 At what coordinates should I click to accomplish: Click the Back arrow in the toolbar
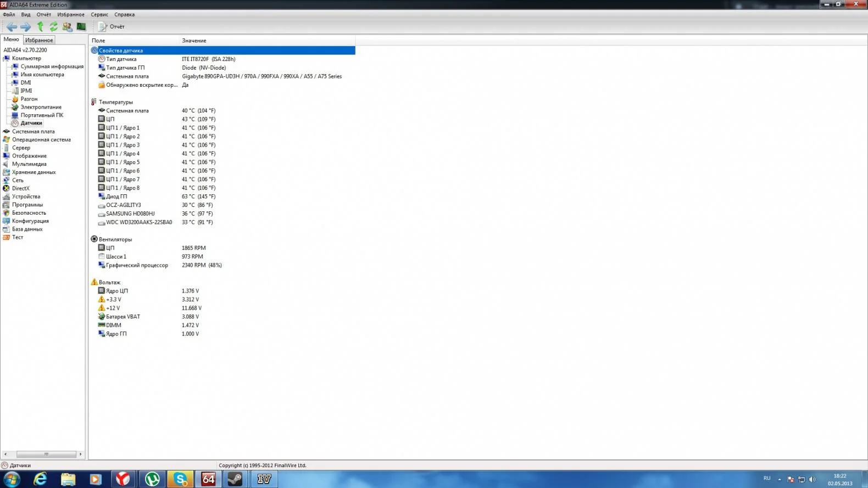(x=12, y=26)
